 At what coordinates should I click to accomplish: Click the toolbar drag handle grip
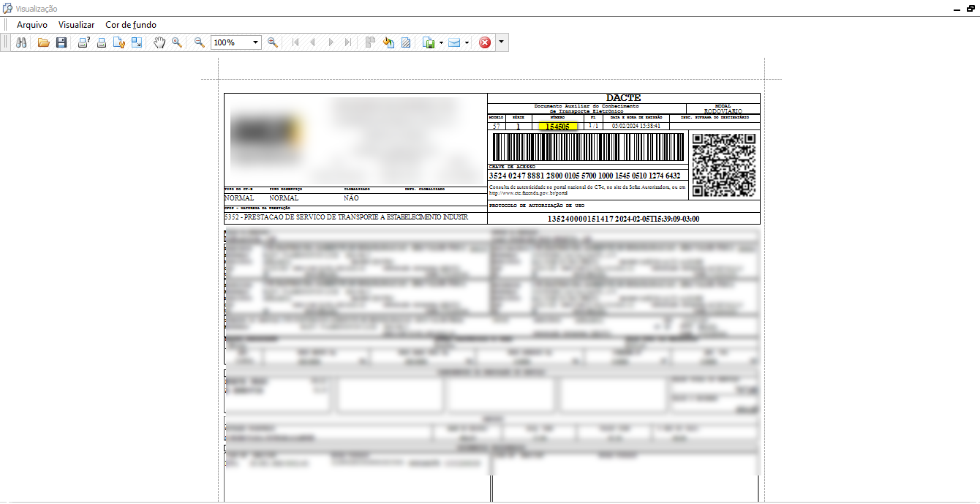(6, 42)
